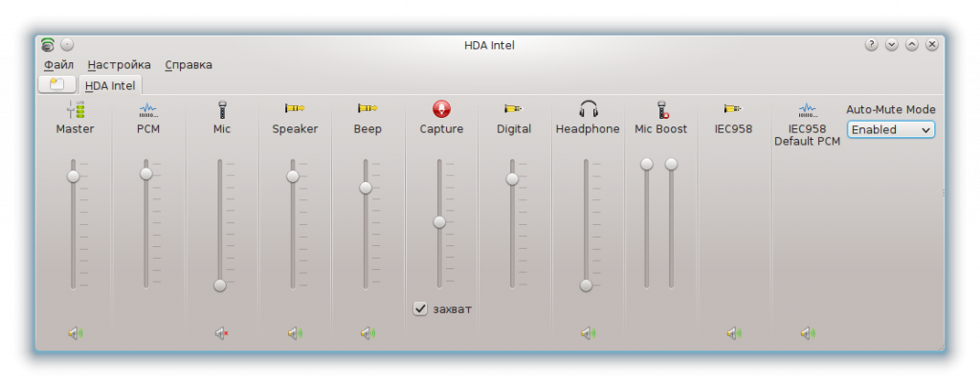Click the PCM volume slider handle
Screen dimensions: 980x386
[x=146, y=173]
